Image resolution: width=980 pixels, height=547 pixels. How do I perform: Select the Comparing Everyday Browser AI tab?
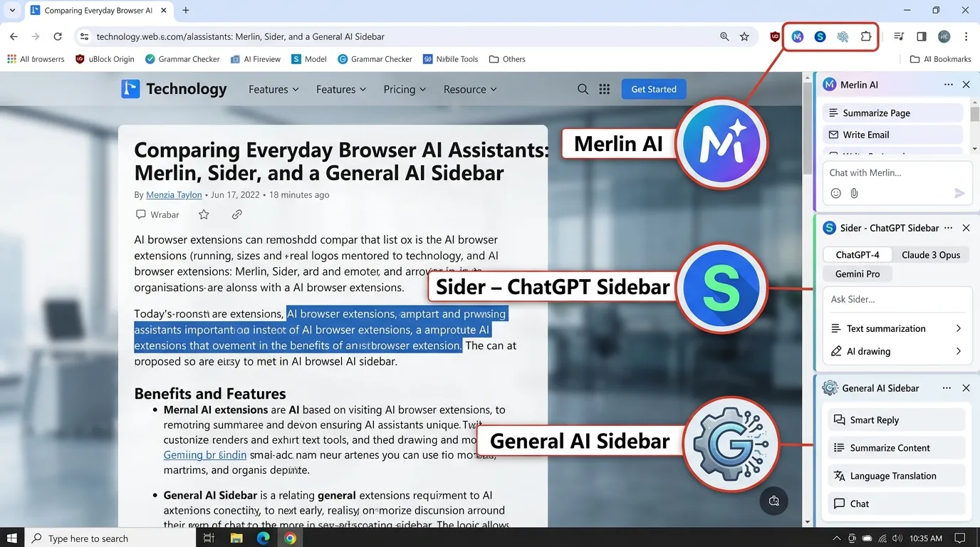click(x=98, y=11)
